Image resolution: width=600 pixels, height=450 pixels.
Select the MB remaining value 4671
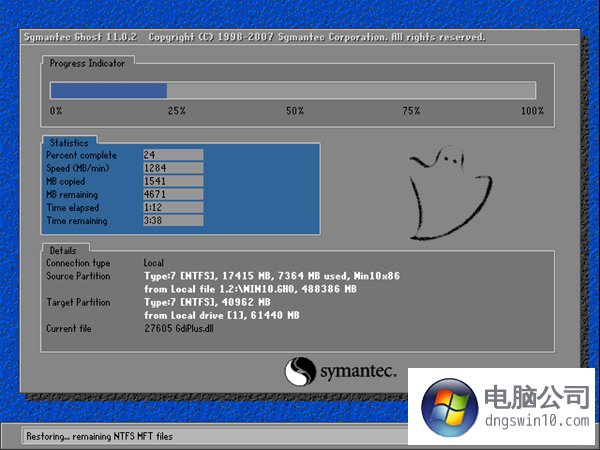173,194
